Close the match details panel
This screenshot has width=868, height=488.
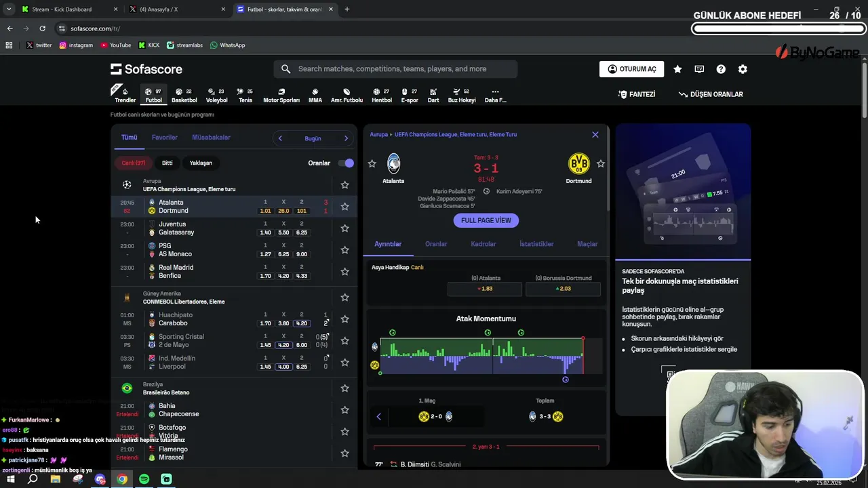(595, 135)
